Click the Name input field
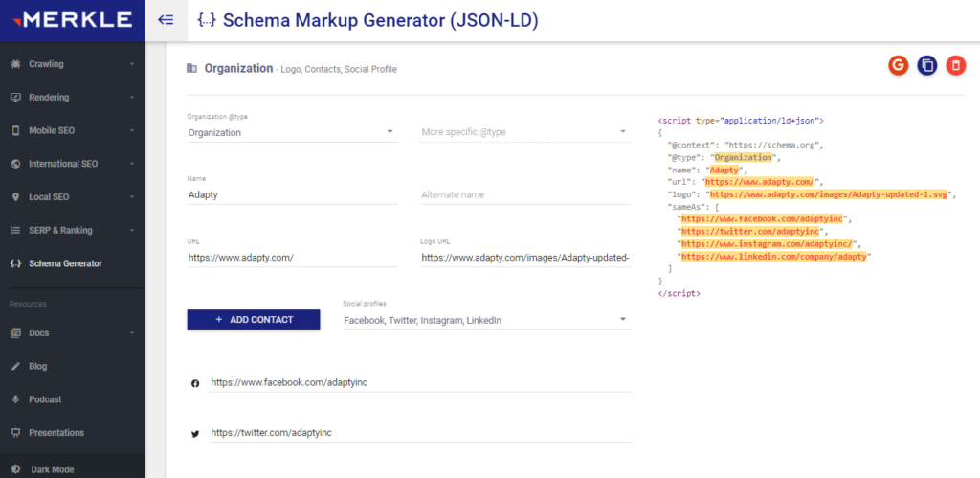The image size is (980, 478). (292, 194)
